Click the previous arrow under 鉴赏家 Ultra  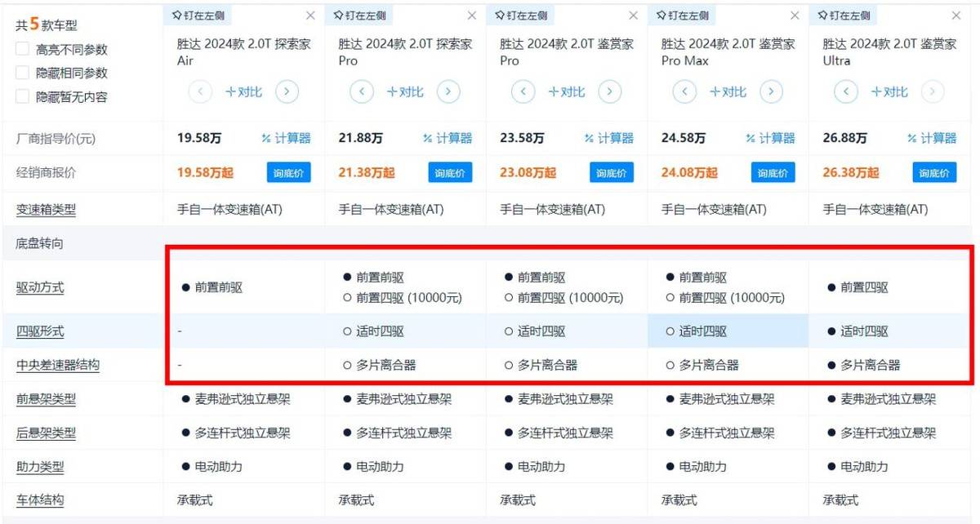point(848,92)
